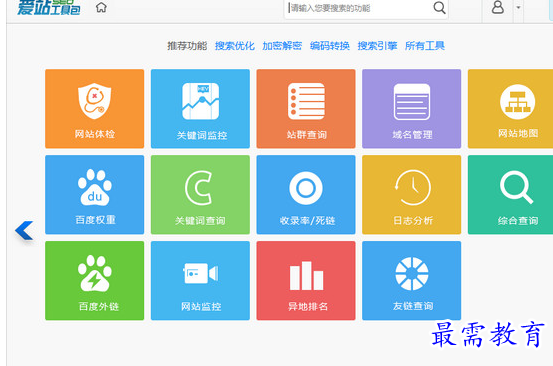553x366 pixels.
Task: Open the 百度外链 lightning paw tile
Action: [x=95, y=281]
